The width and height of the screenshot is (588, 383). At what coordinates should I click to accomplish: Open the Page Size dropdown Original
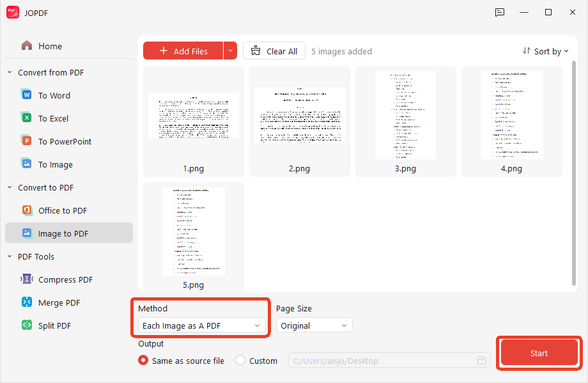[x=314, y=325]
